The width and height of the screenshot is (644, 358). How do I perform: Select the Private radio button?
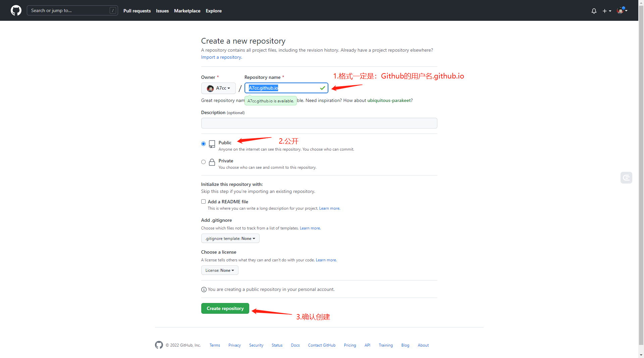click(203, 162)
